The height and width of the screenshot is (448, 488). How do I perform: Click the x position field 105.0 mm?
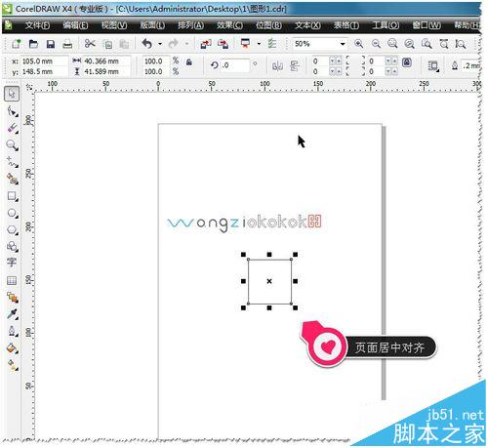click(45, 61)
